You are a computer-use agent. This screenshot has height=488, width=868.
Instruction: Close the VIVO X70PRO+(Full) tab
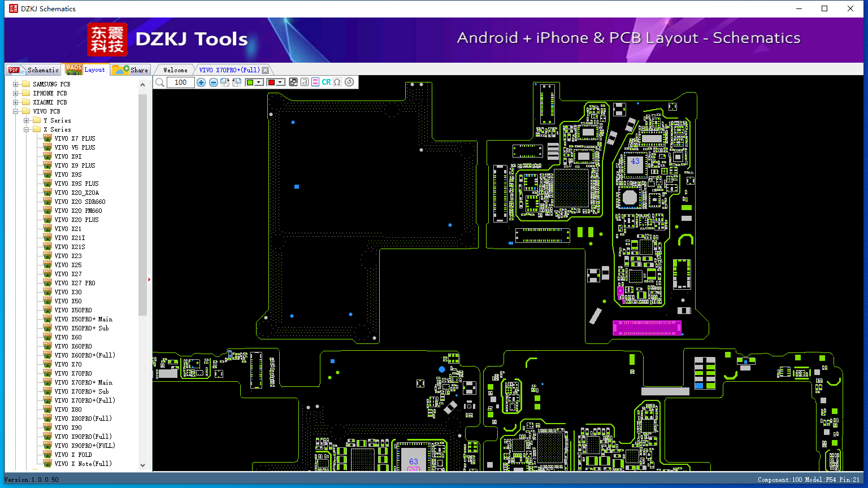pos(266,70)
